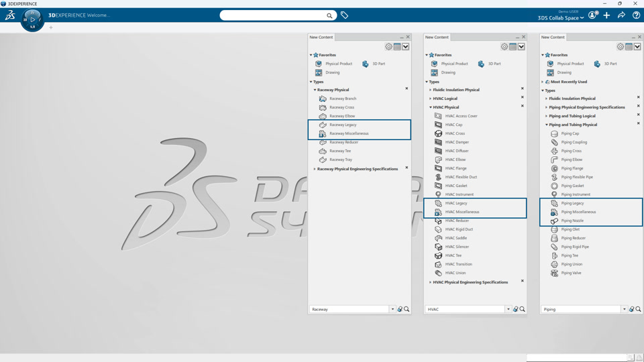Open the user profile icon in top bar
The width and height of the screenshot is (644, 362).
[592, 15]
